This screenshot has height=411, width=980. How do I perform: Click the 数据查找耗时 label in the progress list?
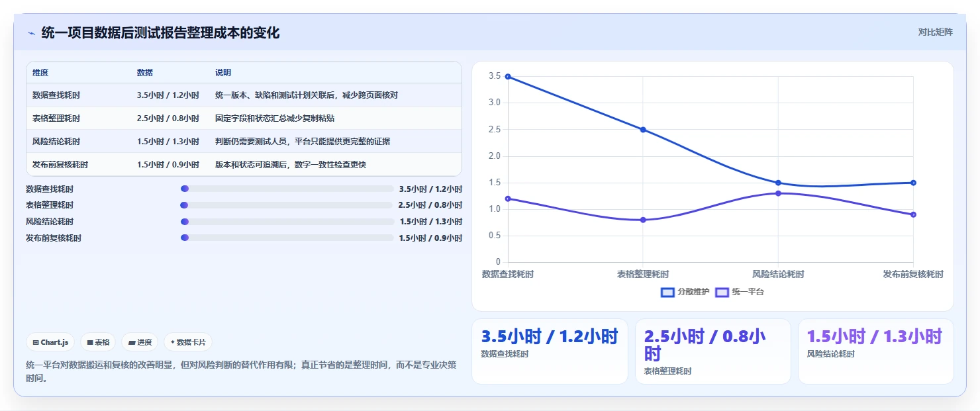(50, 189)
